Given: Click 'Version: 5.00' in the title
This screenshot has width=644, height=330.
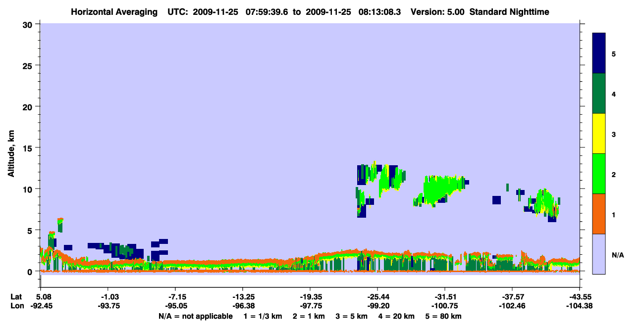Looking at the screenshot, I should tap(438, 12).
